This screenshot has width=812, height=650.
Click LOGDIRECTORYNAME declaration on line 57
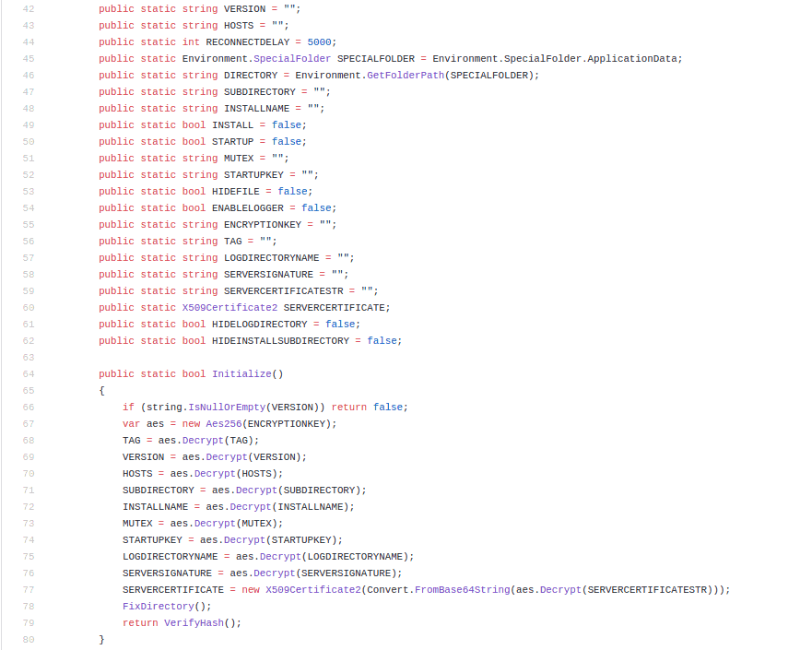click(271, 257)
